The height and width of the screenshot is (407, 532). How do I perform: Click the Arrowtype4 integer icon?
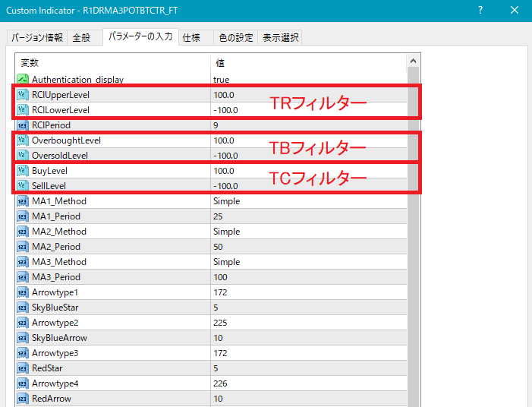(x=23, y=383)
